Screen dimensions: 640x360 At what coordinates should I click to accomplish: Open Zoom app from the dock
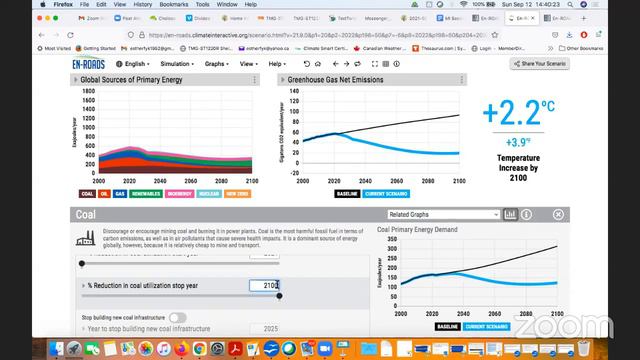pos(325,349)
